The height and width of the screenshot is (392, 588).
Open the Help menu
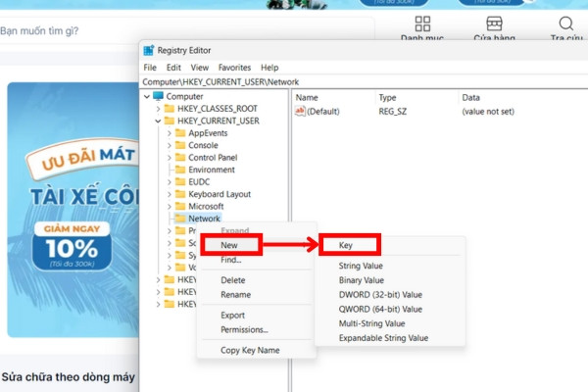click(x=269, y=68)
